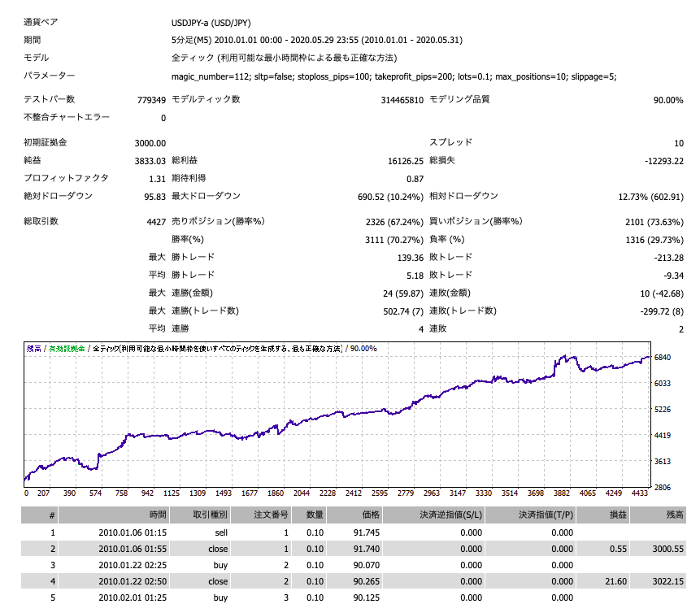Select the modeling quality value 90.00%
Screen dimensions: 700x604
668,100
